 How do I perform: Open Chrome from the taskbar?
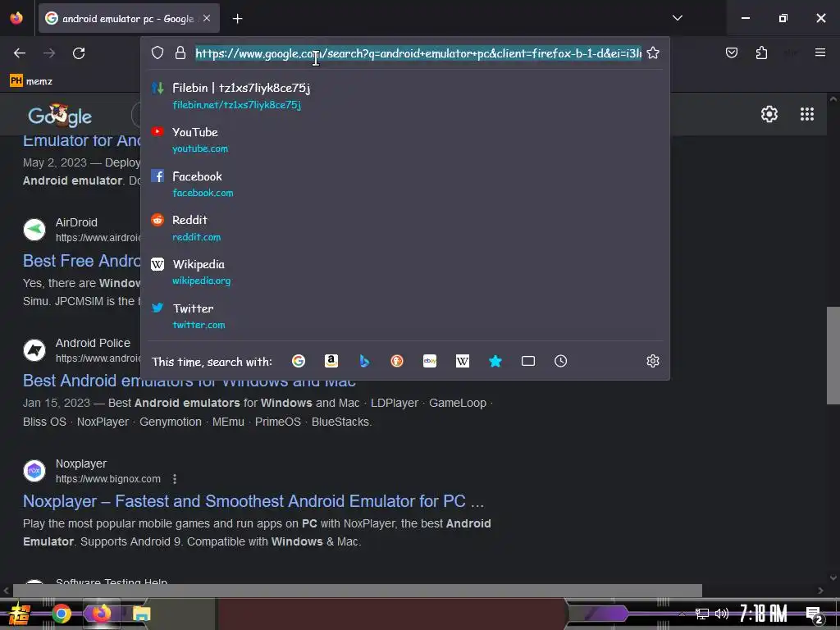pyautogui.click(x=62, y=614)
